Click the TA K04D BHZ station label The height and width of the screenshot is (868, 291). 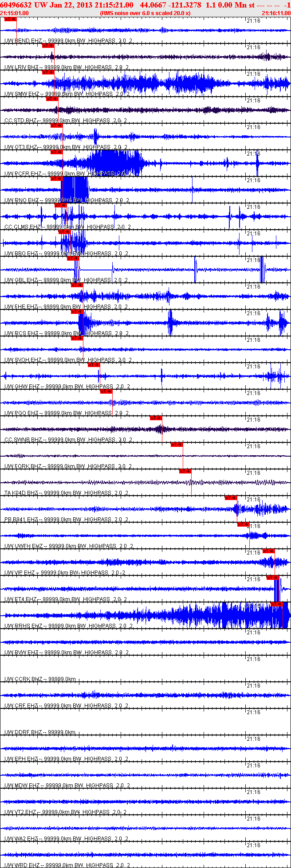tap(67, 493)
